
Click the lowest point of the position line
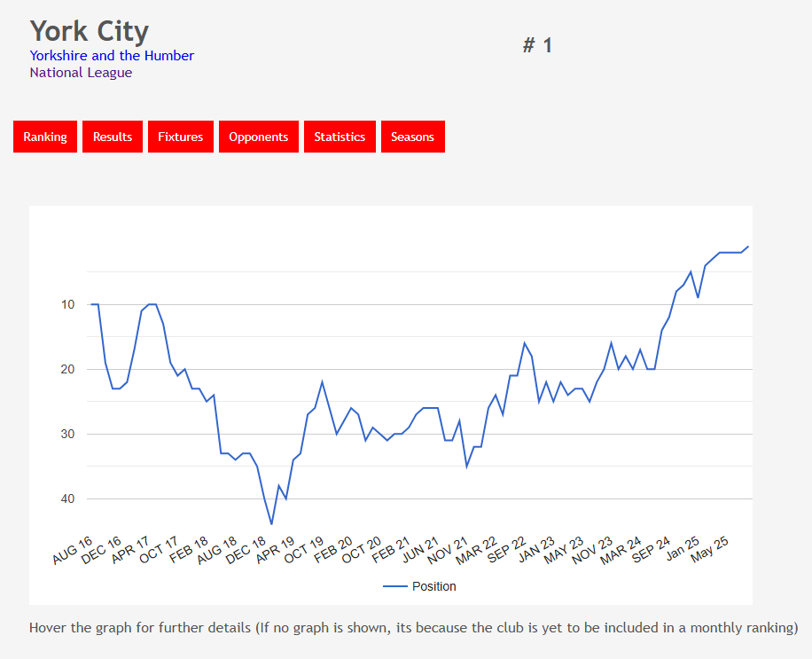click(x=271, y=524)
